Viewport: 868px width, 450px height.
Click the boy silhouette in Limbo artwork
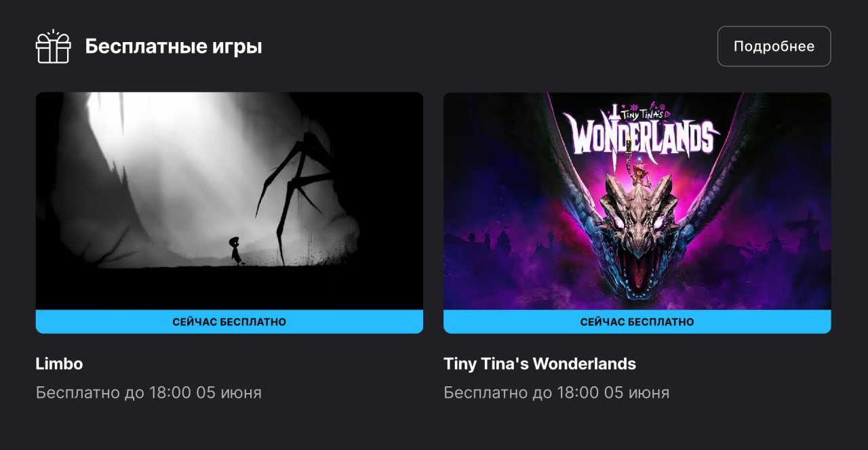tap(235, 251)
